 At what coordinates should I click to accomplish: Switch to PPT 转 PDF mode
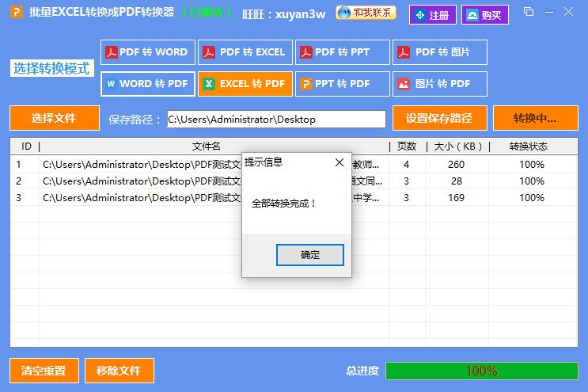(x=342, y=83)
